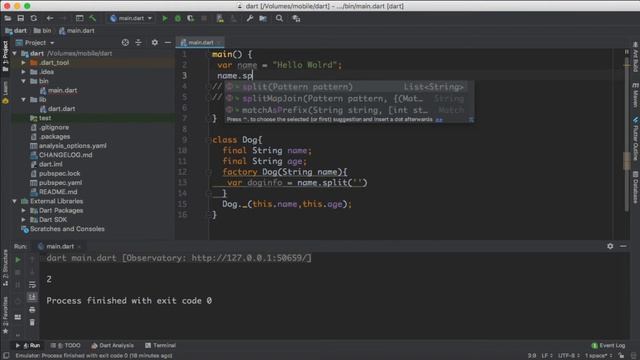Open project settings via wrench icon
640x360 pixels.
250,18
